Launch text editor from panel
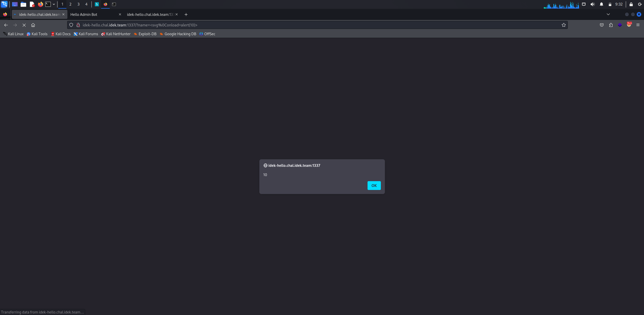 coord(32,4)
